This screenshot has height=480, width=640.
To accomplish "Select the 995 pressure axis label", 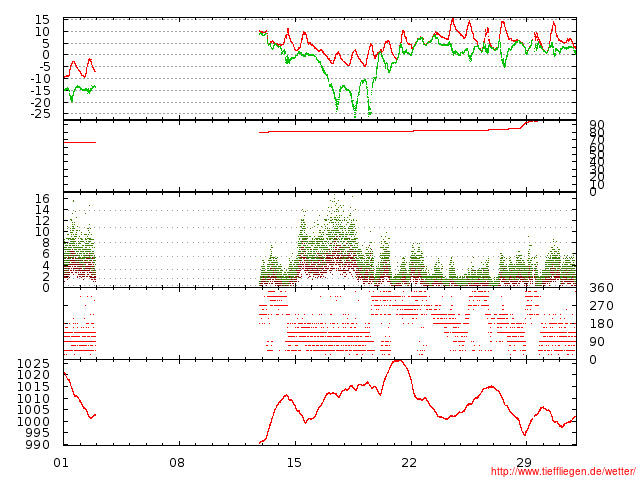I will click(37, 433).
